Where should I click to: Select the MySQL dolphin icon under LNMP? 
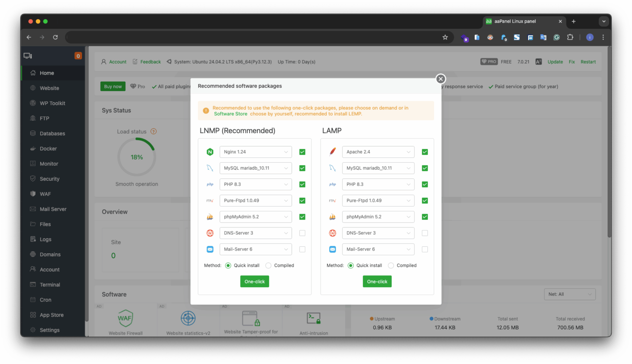(x=210, y=168)
